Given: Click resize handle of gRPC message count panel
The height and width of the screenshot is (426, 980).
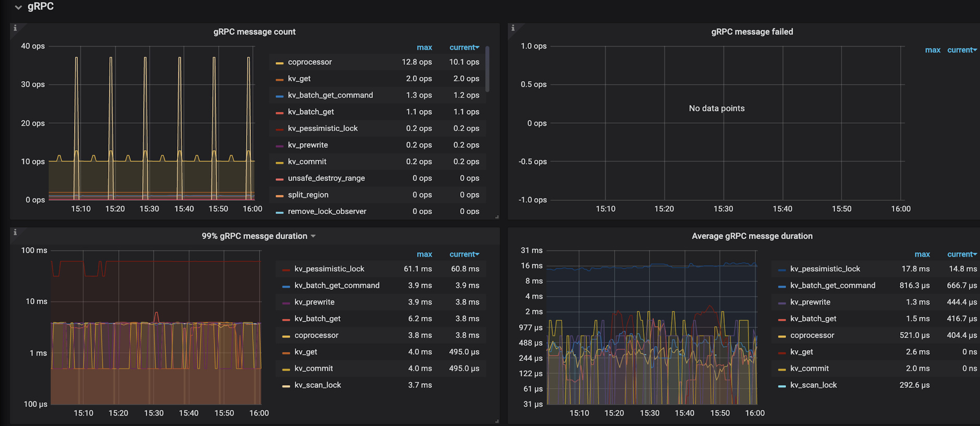Looking at the screenshot, I should click(x=497, y=216).
